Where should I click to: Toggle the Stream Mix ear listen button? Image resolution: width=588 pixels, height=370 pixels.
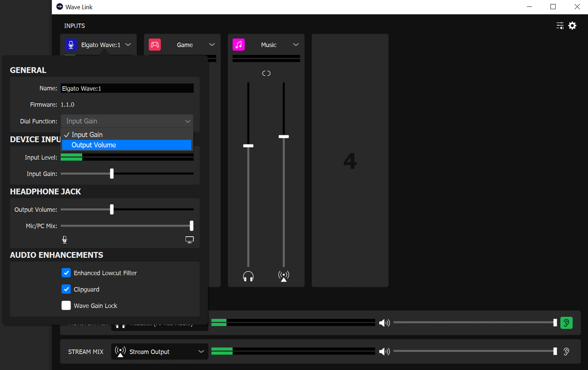point(566,351)
